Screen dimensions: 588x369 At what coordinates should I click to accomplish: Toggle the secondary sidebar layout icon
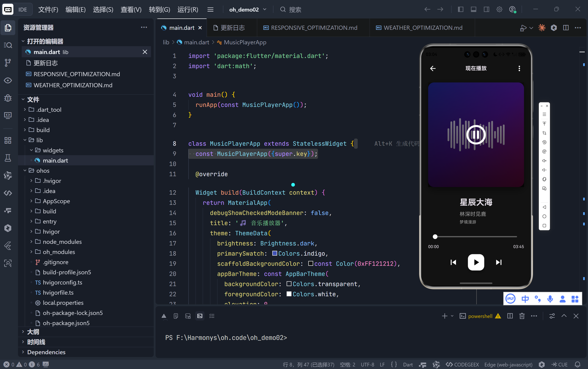pos(486,9)
